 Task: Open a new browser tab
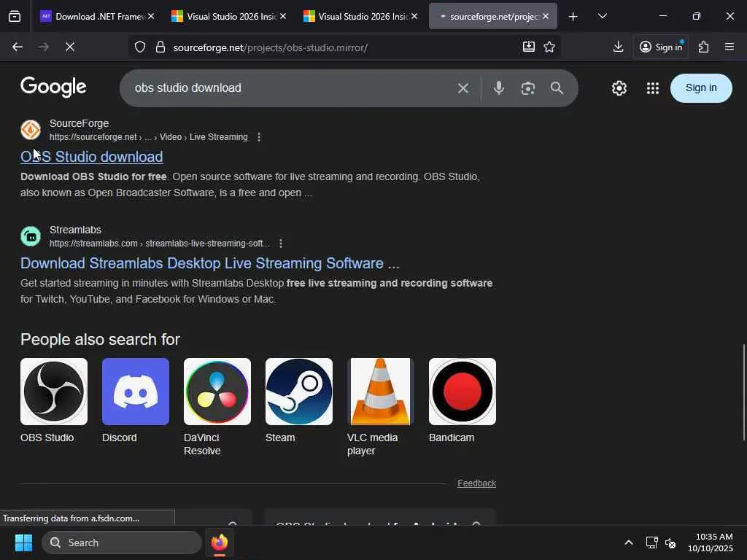573,17
